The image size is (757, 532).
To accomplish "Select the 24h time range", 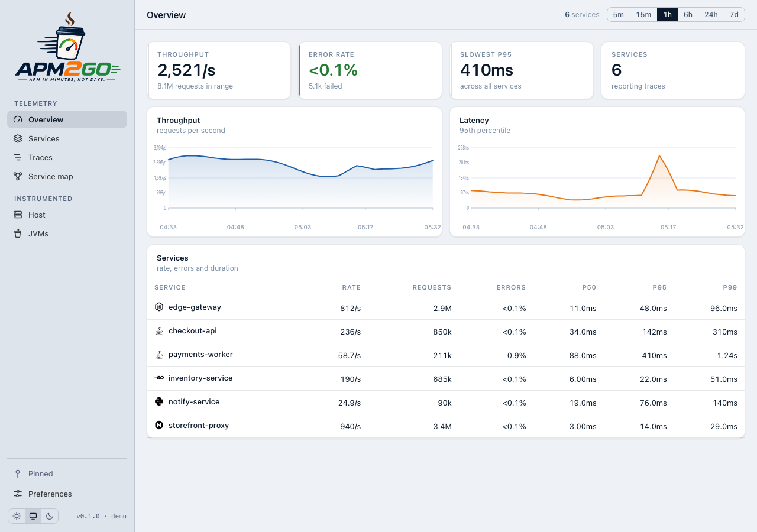I will click(711, 15).
